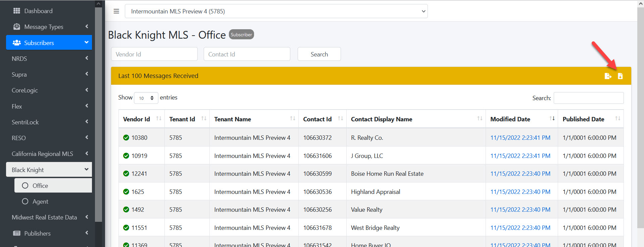
Task: Click the hamburger menu icon
Action: click(x=116, y=11)
